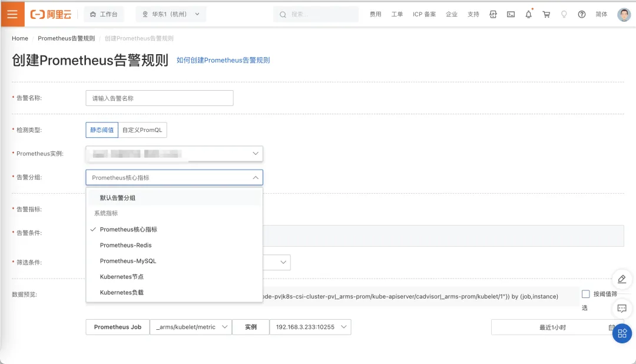Screen dimensions: 636x364
Task: Select 静态阈值 detection type
Action: 102,130
